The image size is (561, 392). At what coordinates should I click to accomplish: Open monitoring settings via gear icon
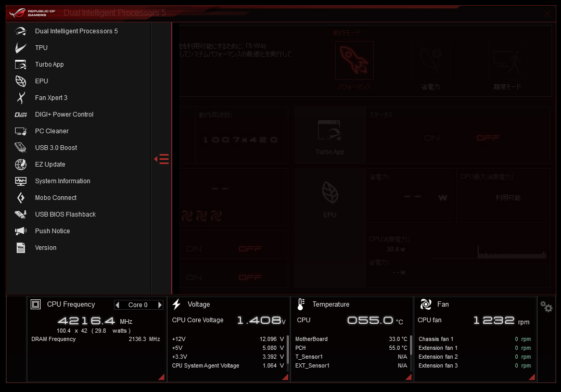click(546, 307)
